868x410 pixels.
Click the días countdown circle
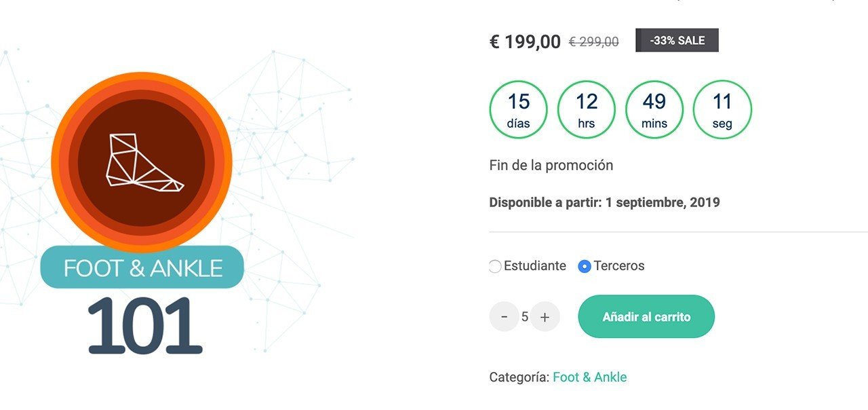tap(519, 110)
